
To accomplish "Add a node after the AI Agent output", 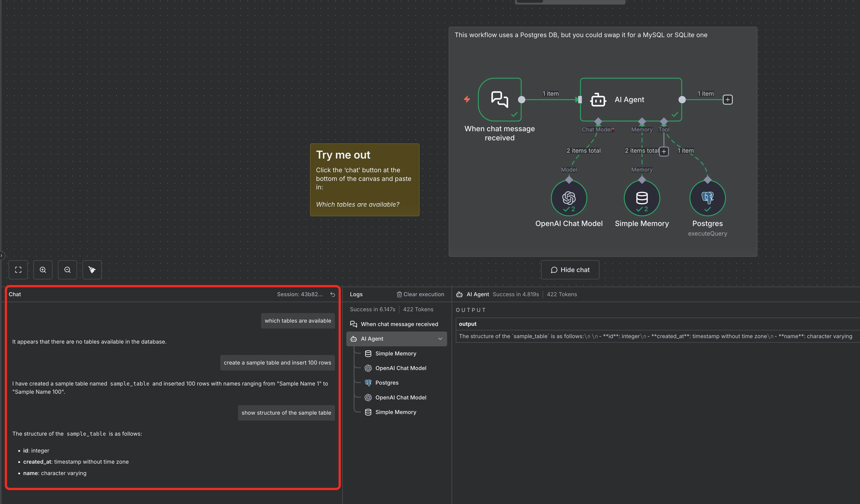I will (x=728, y=100).
